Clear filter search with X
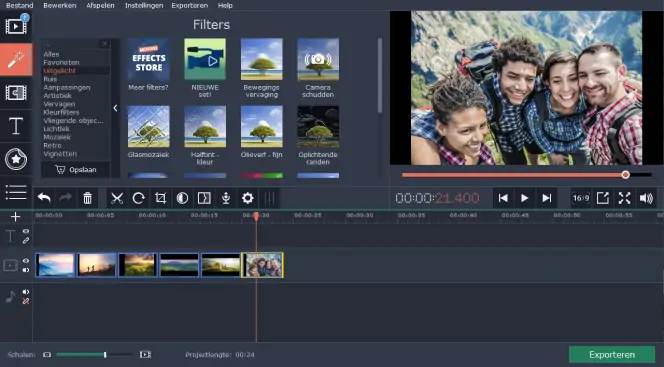 coord(105,44)
